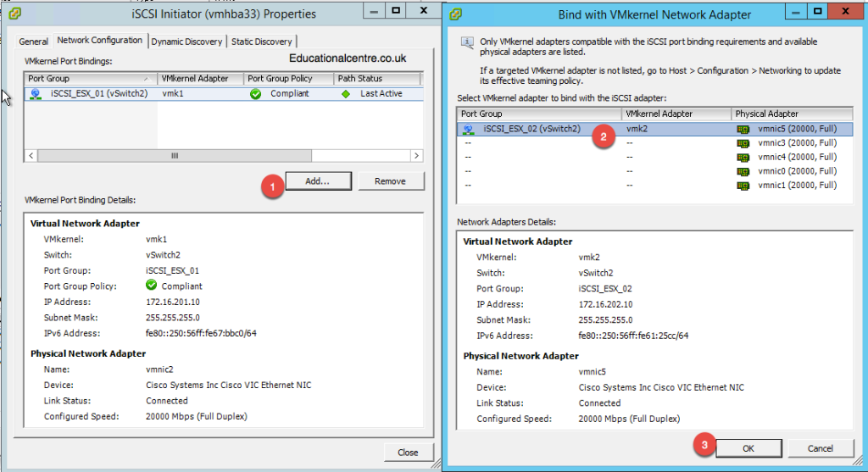Click the vmk1 cell in bindings list
This screenshot has height=472, width=868.
[x=173, y=93]
